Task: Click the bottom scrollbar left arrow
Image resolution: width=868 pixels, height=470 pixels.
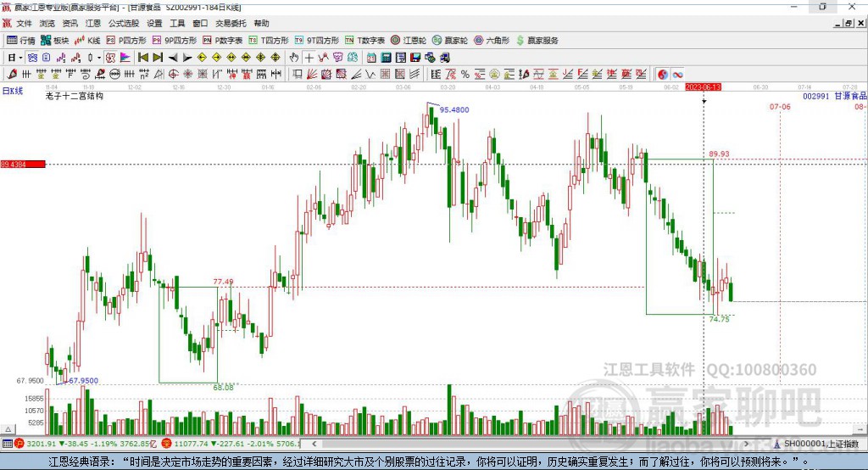Action: coord(314,444)
